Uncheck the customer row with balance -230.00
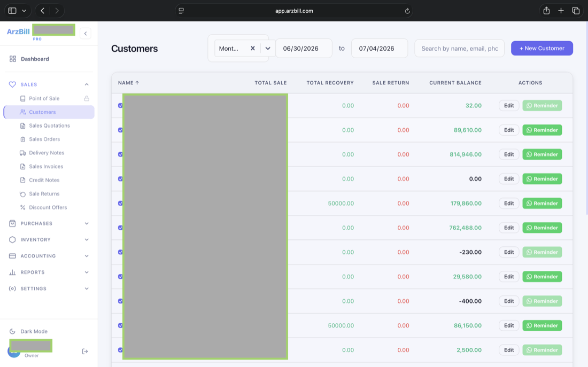The image size is (588, 367). 120,252
